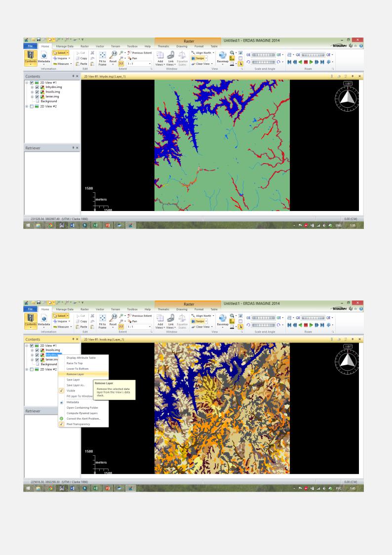Image resolution: width=392 pixels, height=555 pixels.
Task: Click Fit to Frame in upper screenshot
Action: (x=103, y=58)
